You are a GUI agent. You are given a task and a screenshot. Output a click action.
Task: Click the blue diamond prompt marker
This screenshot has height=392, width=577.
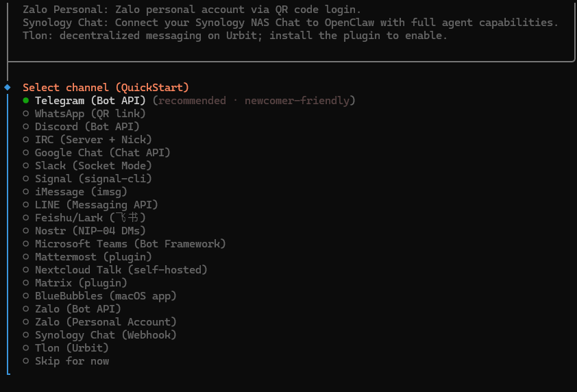[7, 88]
